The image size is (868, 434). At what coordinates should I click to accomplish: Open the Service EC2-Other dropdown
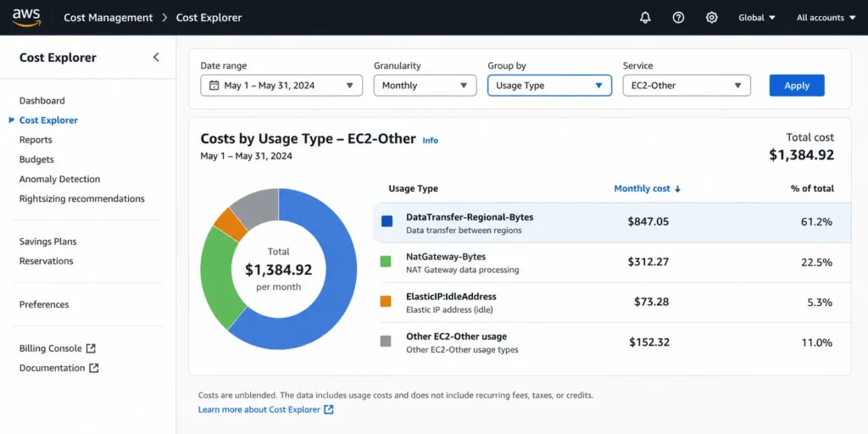(687, 86)
